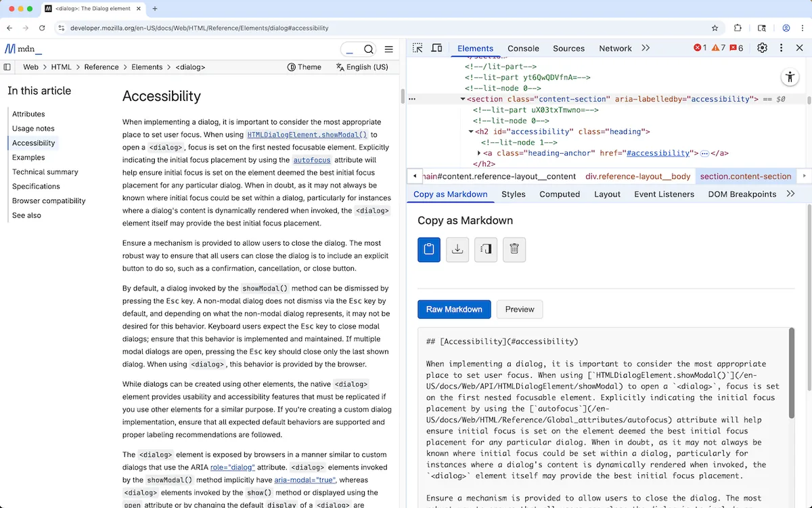
Task: Expand the heading-anchor a element
Action: [479, 153]
